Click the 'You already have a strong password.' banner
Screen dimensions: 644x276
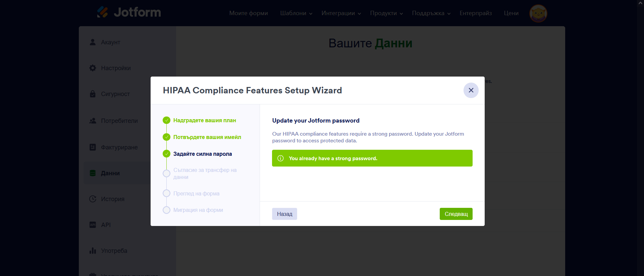pos(372,158)
